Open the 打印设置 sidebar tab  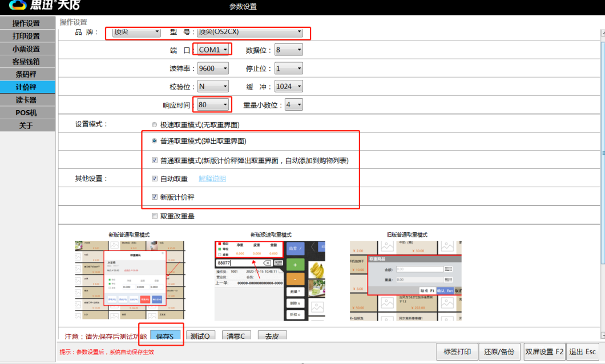[27, 36]
